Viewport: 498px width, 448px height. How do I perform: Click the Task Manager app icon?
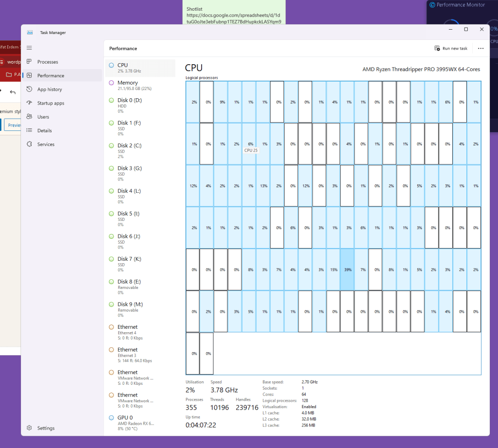[30, 33]
